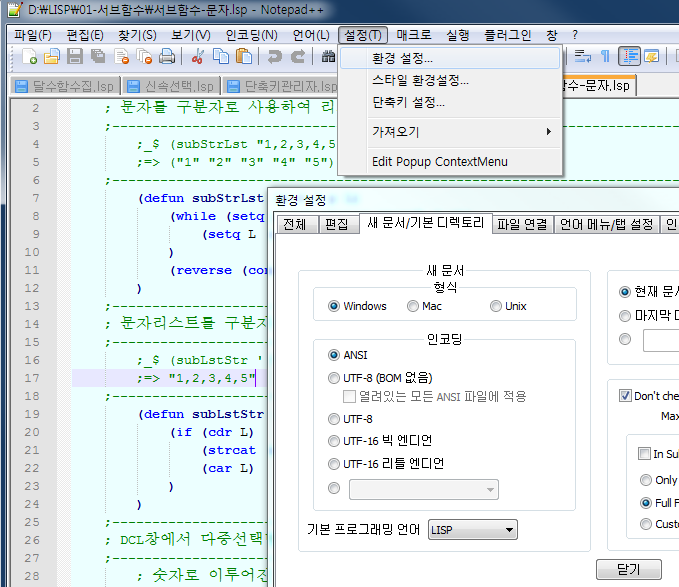Image resolution: width=679 pixels, height=587 pixels.
Task: Click the Open file folder icon
Action: pyautogui.click(x=52, y=56)
